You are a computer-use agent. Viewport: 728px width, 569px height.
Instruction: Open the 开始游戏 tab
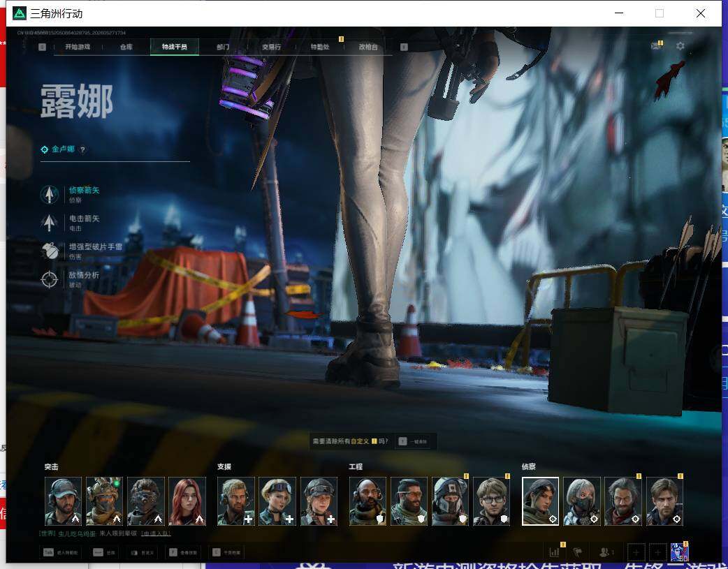78,47
